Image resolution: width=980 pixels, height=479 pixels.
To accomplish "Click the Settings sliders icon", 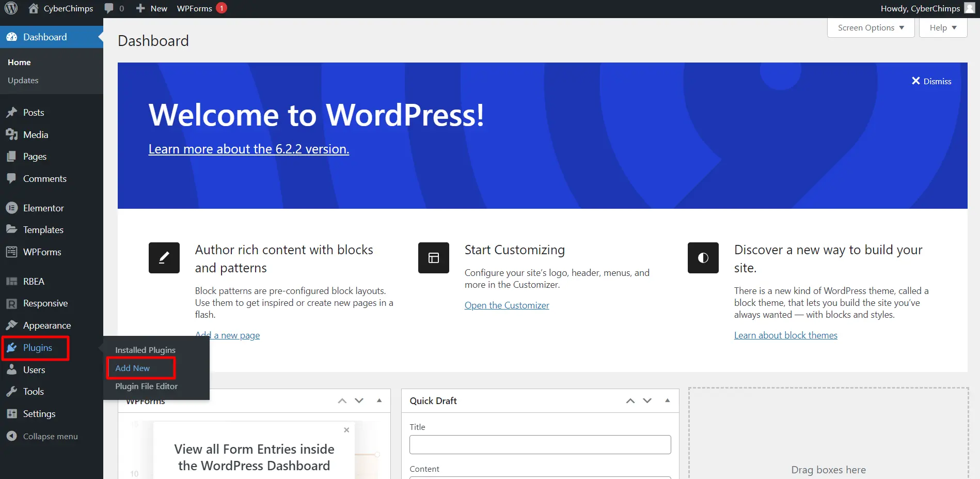I will (x=12, y=413).
